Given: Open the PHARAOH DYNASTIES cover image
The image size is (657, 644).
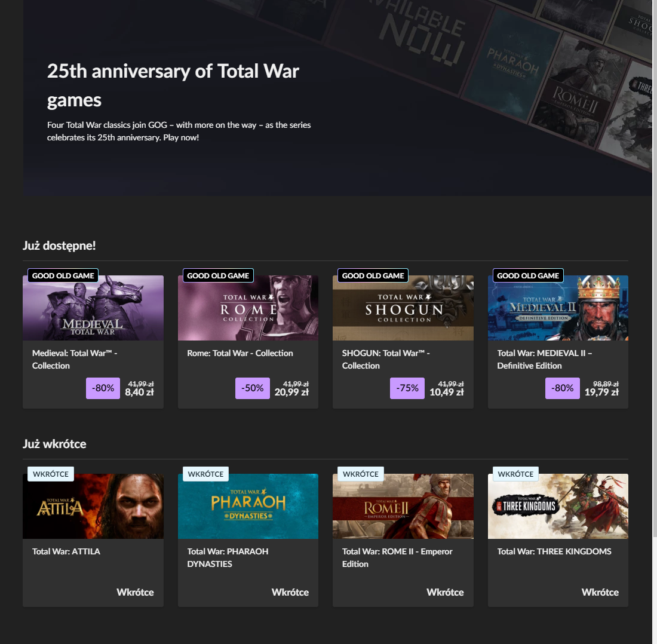Looking at the screenshot, I should [248, 506].
